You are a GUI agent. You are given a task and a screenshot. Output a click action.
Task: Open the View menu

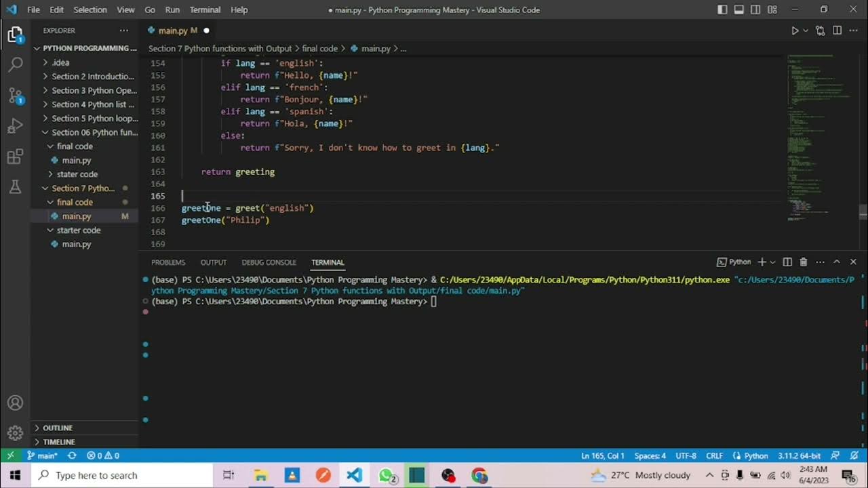[x=125, y=9]
